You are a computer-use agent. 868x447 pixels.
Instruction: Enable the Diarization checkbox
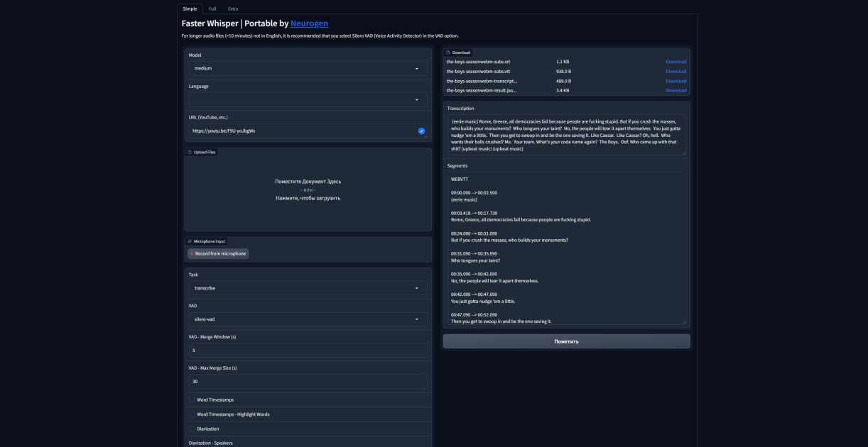192,429
